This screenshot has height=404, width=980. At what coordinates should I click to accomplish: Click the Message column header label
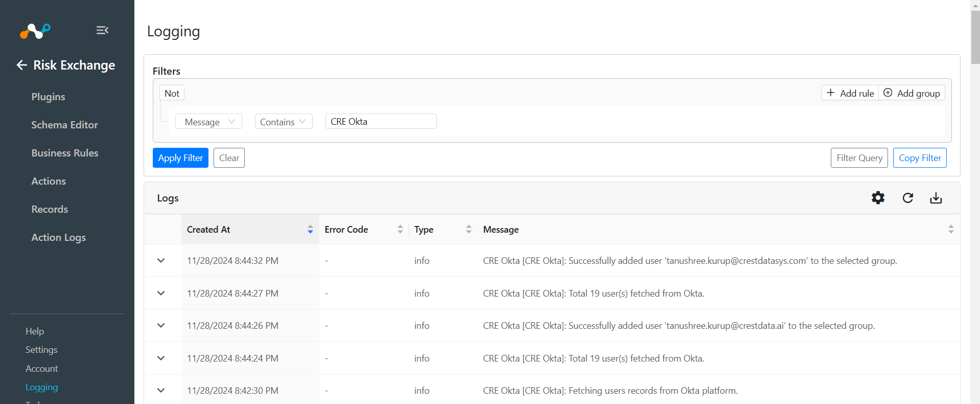[x=501, y=230]
